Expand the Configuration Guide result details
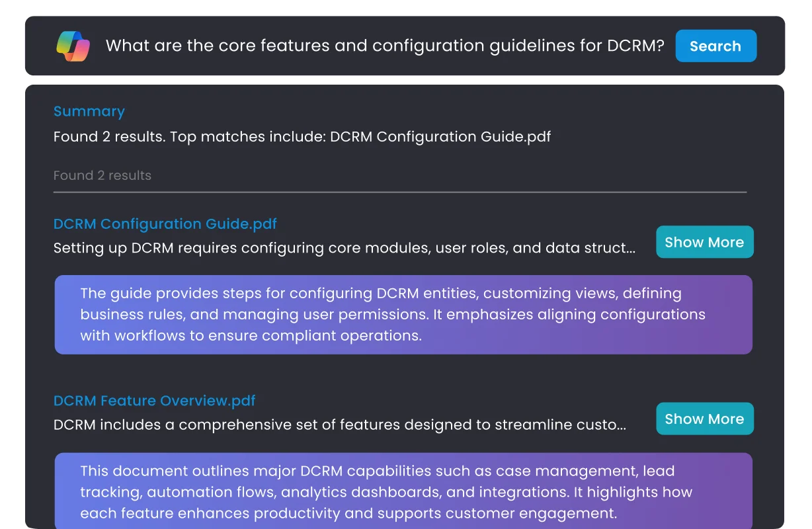The image size is (812, 529). click(x=704, y=242)
